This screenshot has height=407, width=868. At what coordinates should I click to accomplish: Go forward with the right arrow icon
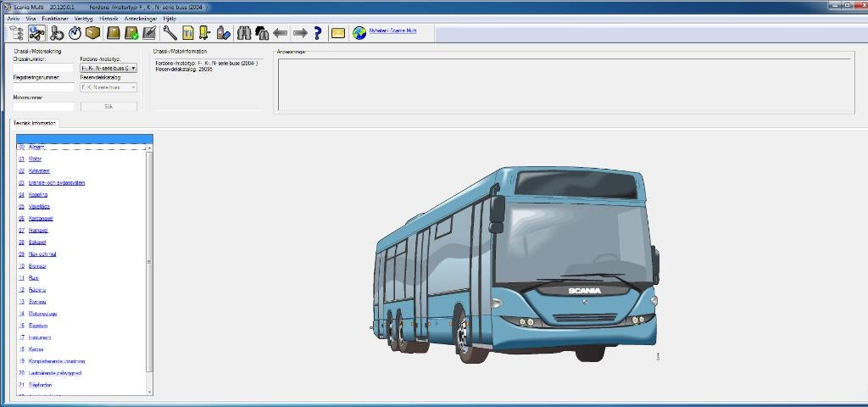[300, 33]
